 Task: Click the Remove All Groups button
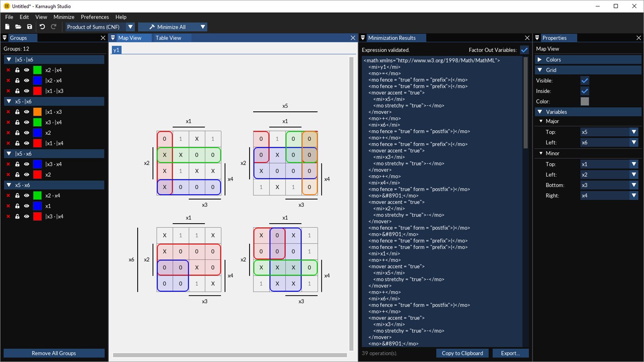54,353
